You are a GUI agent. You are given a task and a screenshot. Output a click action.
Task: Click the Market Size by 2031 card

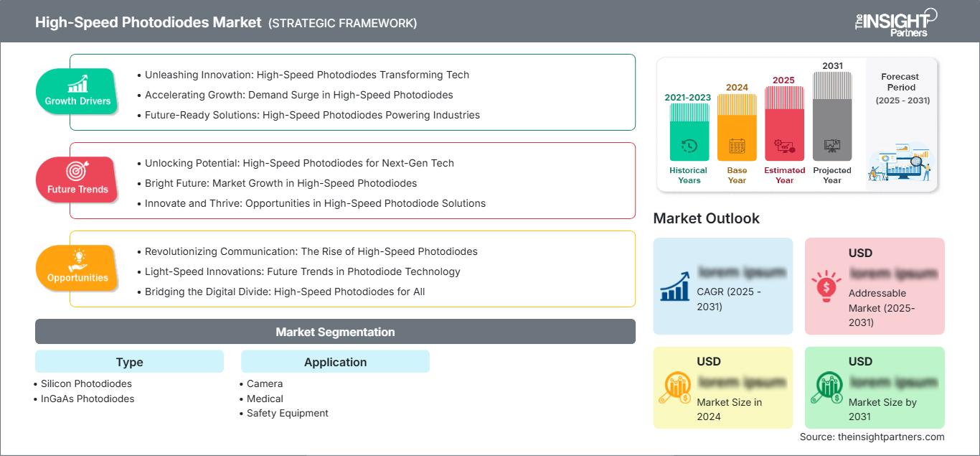click(875, 388)
